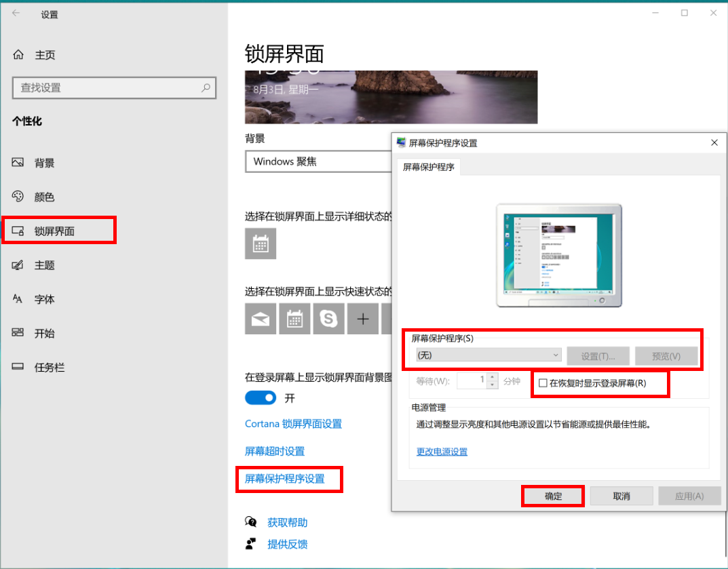The height and width of the screenshot is (569, 728).
Task: Click the back arrow in Settings
Action: pyautogui.click(x=16, y=14)
